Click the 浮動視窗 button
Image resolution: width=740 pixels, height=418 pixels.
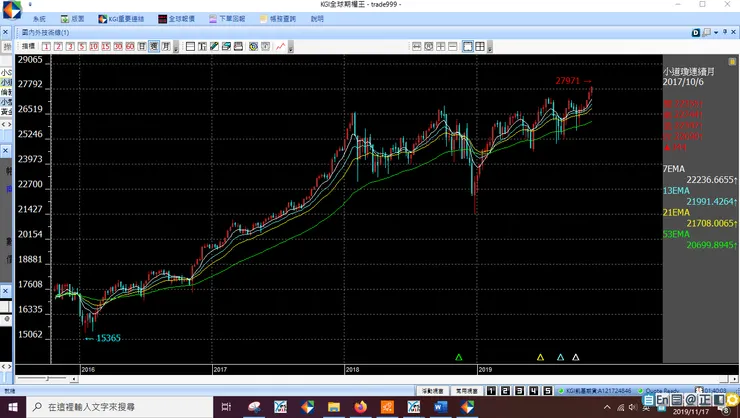432,391
